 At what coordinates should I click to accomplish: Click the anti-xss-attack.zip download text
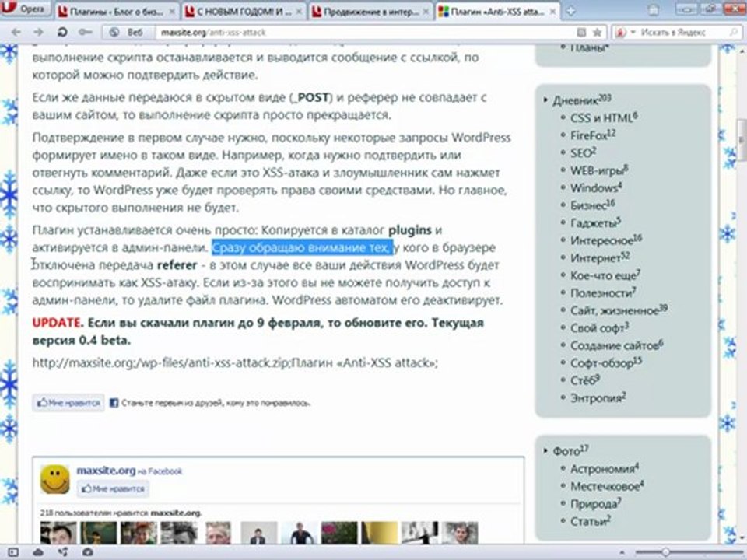[x=235, y=363]
